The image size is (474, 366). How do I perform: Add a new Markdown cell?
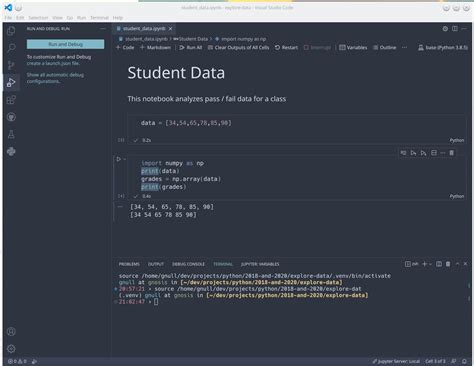click(x=155, y=47)
